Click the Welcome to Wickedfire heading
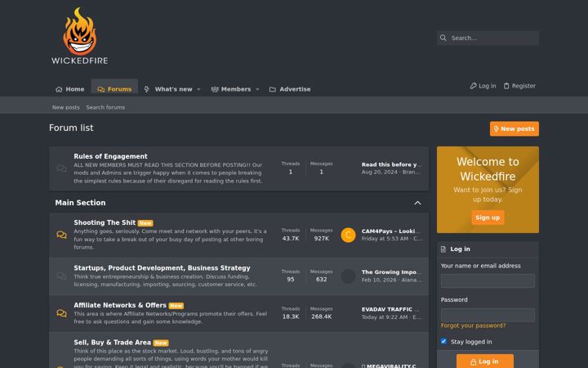588x368 pixels. click(488, 169)
